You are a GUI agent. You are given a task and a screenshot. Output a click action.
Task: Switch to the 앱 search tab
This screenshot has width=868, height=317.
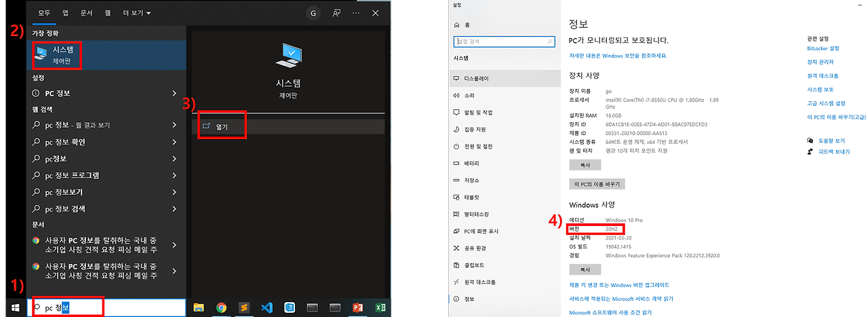pyautogui.click(x=65, y=13)
